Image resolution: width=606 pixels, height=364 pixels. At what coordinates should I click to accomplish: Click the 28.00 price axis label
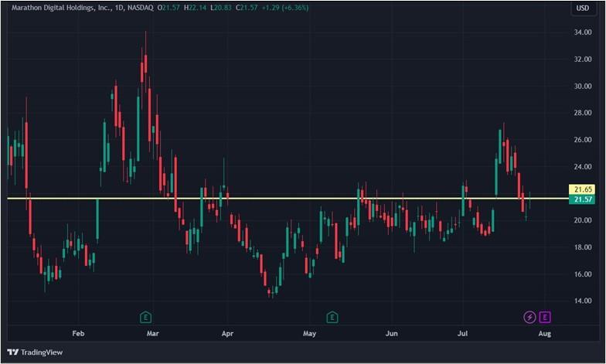click(x=583, y=113)
